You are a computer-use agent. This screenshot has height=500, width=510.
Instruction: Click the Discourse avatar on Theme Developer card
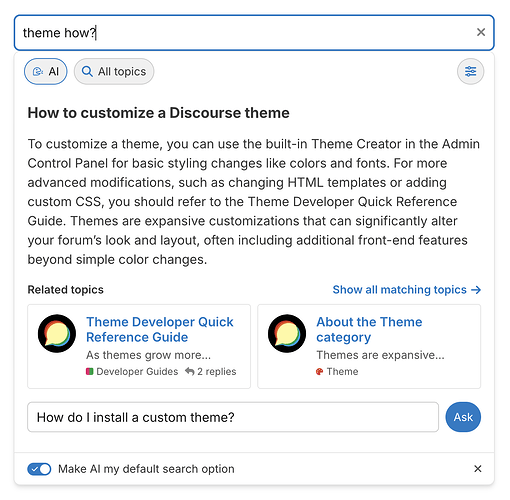tap(57, 333)
